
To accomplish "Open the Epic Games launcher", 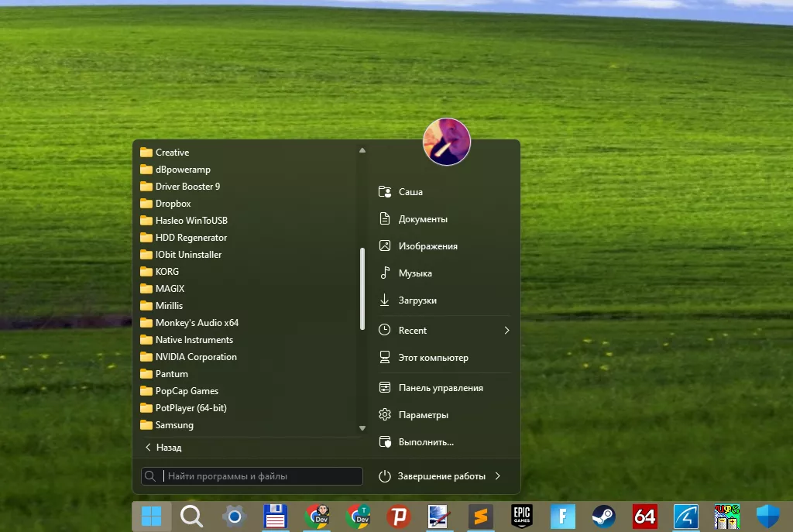I will pyautogui.click(x=521, y=516).
